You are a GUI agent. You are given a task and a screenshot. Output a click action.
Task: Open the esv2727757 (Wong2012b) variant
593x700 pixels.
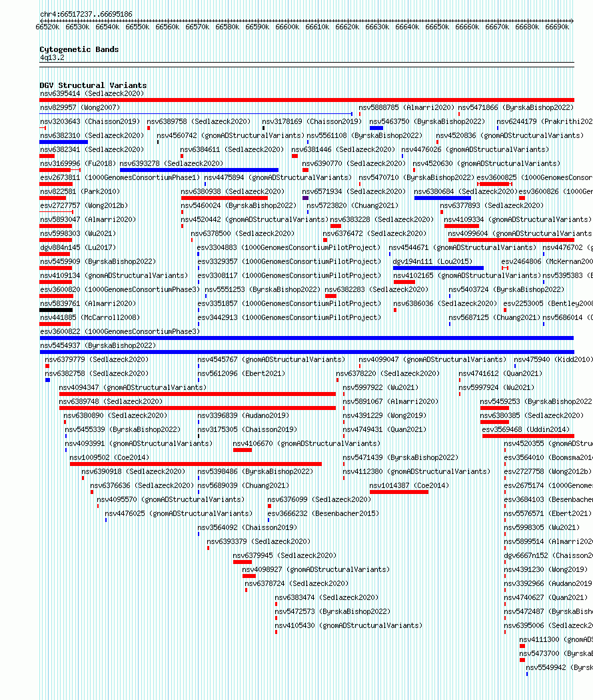[x=84, y=205]
